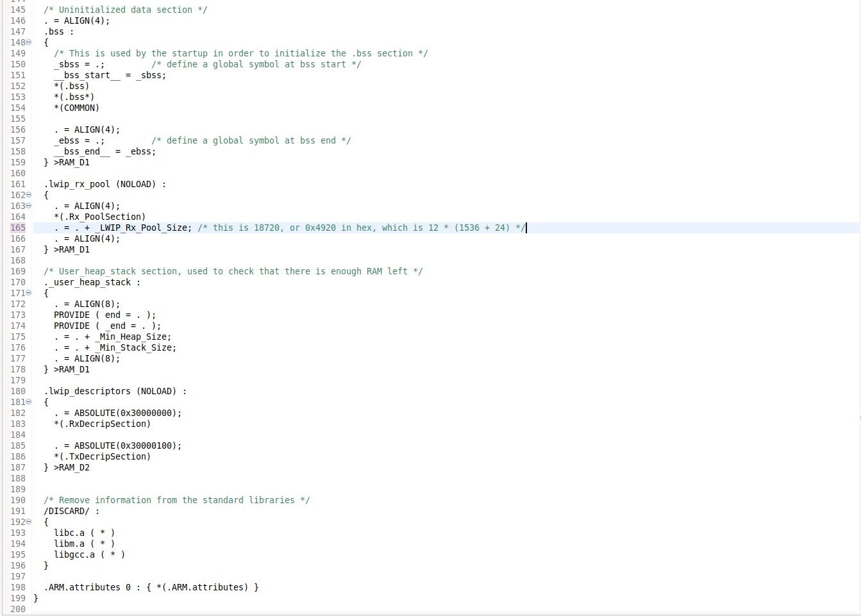Screen dimensions: 861x616
Task: Click 'PROVIDE ( _end = . );' line
Action: coord(107,326)
